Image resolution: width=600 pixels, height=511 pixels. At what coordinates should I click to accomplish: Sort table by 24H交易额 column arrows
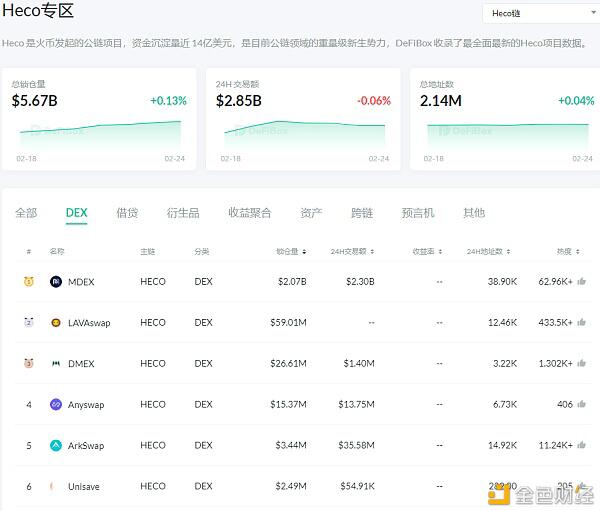[x=372, y=251]
